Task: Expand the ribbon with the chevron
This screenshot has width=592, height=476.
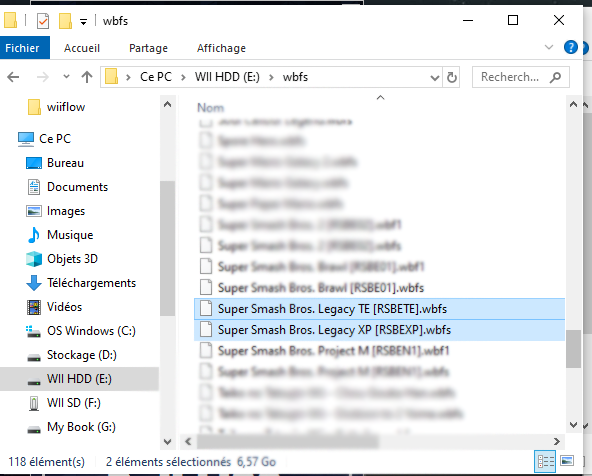Action: point(549,47)
